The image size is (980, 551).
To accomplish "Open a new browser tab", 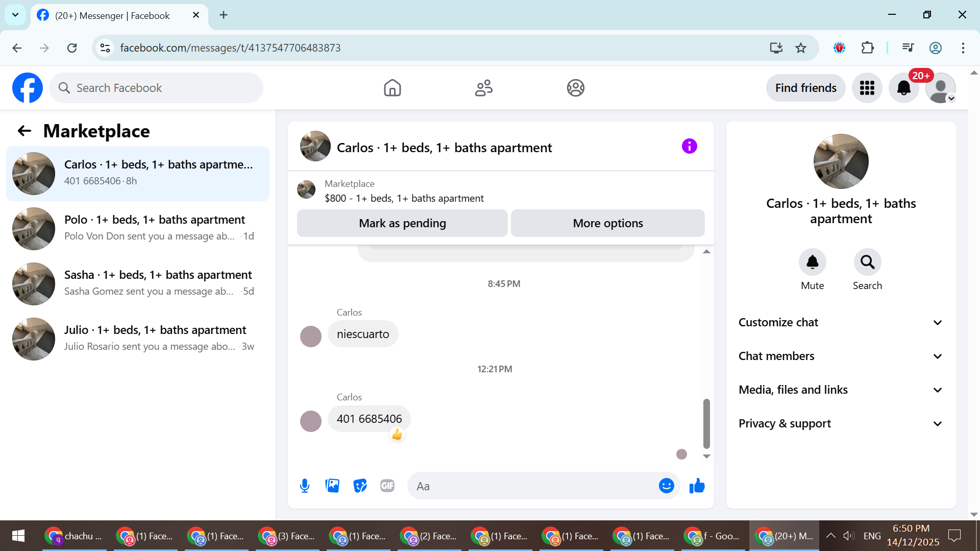I will tap(223, 15).
